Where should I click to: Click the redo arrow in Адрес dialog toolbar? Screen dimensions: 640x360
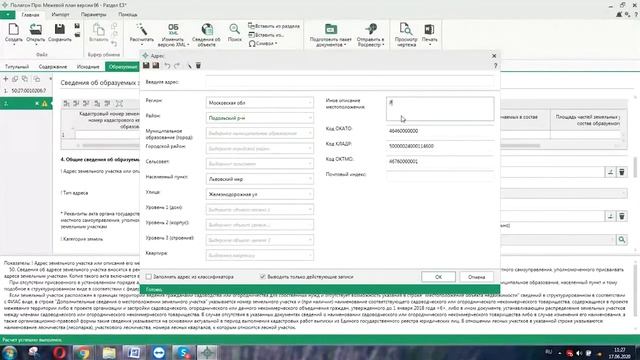tap(177, 65)
